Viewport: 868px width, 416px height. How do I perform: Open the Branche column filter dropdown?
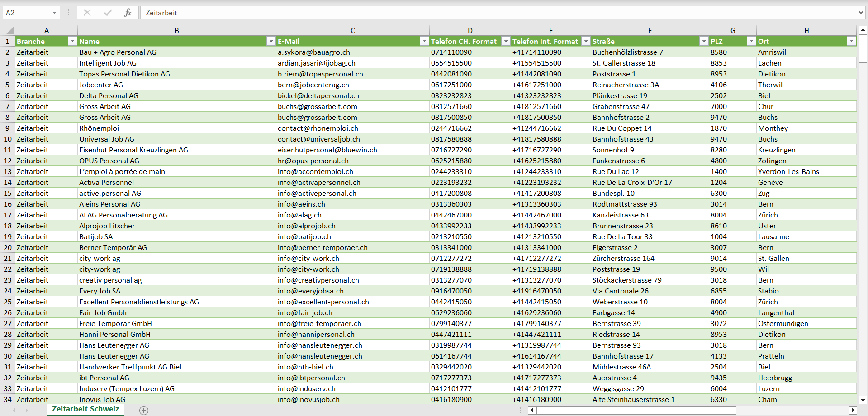pos(72,41)
